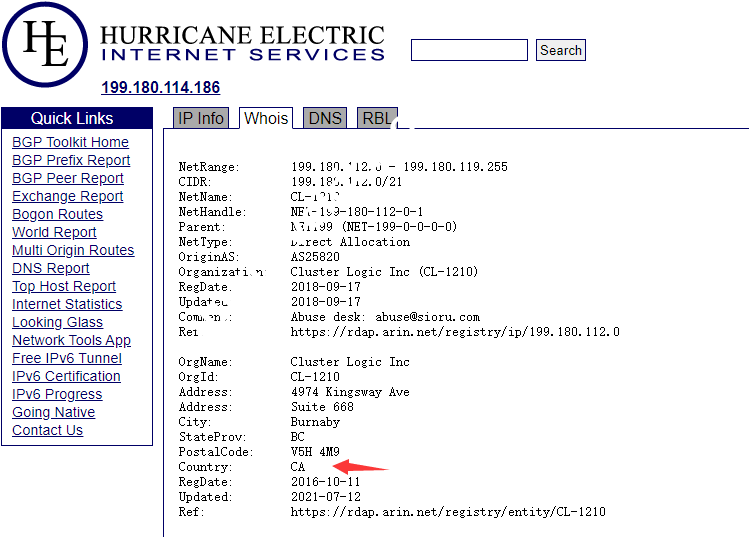Click the OrgId value CL-1210
The height and width of the screenshot is (537, 749).
point(315,376)
